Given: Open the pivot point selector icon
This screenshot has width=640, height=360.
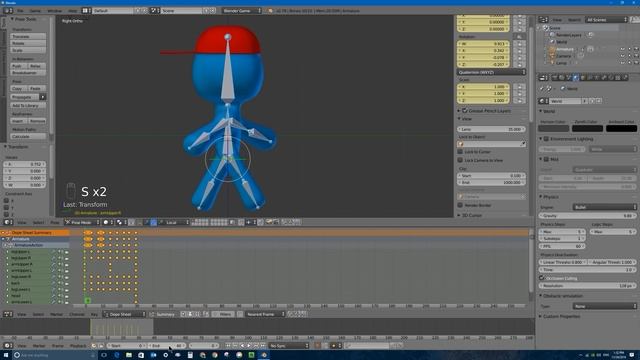Looking at the screenshot, I should [x=121, y=222].
